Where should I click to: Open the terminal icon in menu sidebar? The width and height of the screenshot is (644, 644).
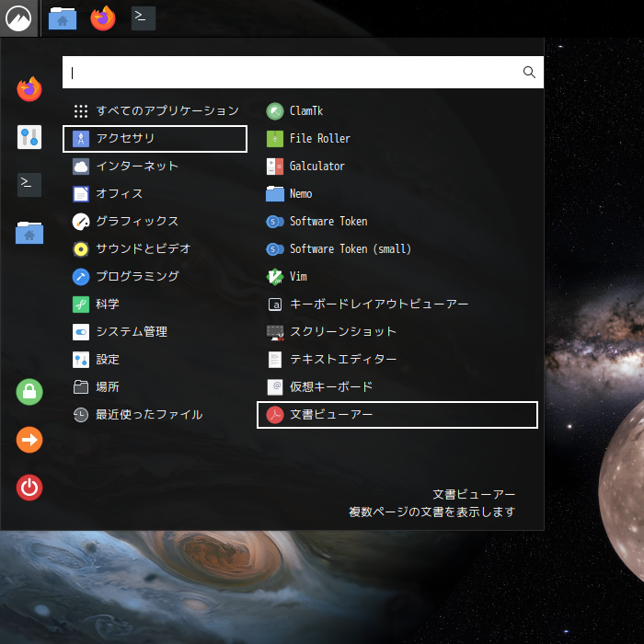pyautogui.click(x=29, y=185)
